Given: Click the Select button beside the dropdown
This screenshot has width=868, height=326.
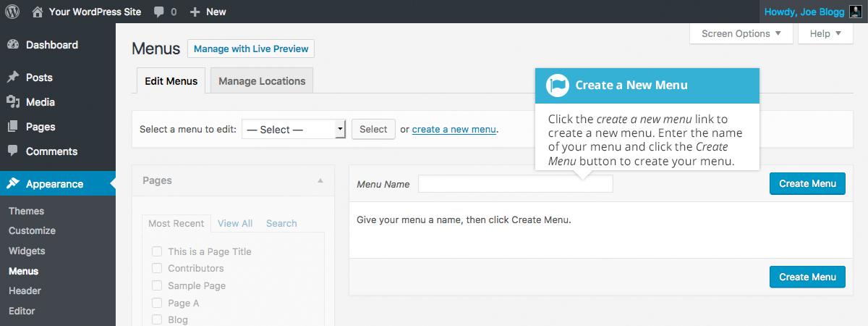Looking at the screenshot, I should point(373,130).
